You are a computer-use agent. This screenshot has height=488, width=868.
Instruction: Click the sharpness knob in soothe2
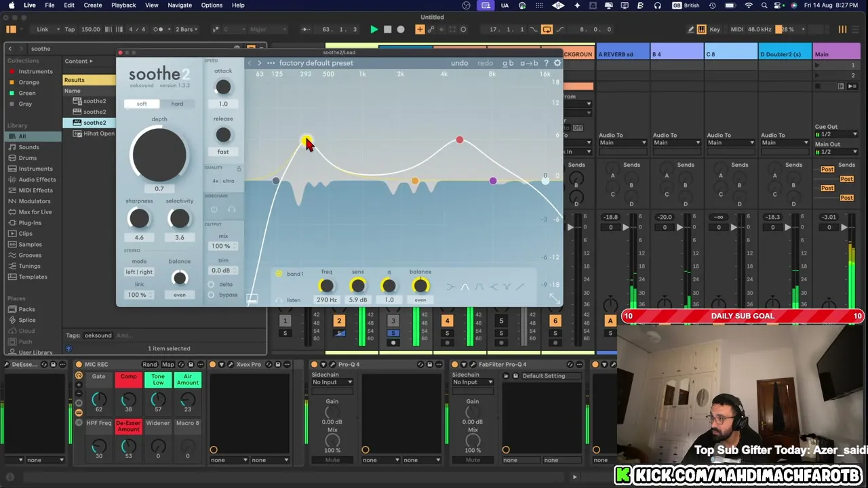pyautogui.click(x=139, y=218)
